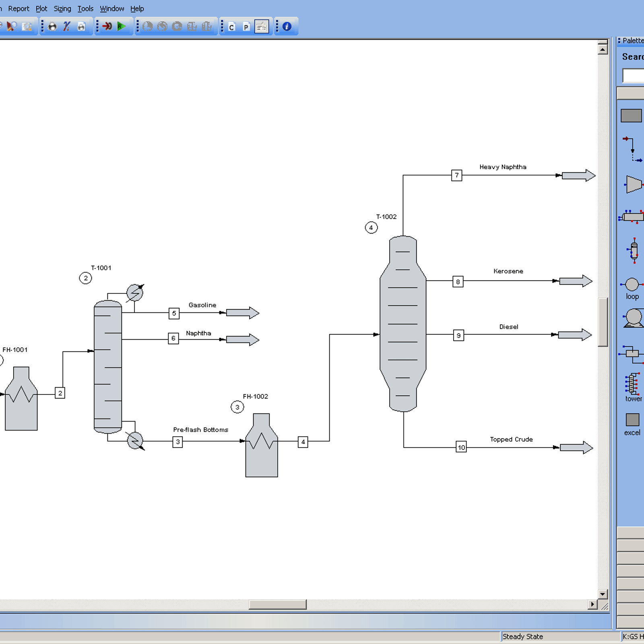Select the loop unit in palette
The image size is (644, 644).
coord(632,288)
